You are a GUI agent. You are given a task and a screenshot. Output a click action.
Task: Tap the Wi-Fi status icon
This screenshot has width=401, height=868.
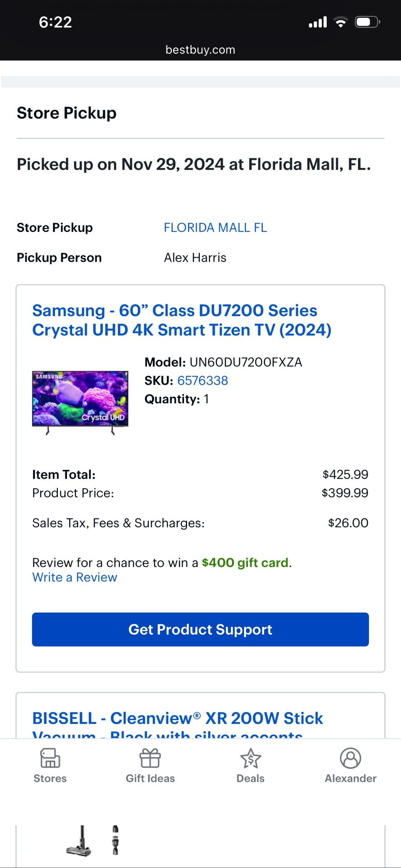point(340,22)
